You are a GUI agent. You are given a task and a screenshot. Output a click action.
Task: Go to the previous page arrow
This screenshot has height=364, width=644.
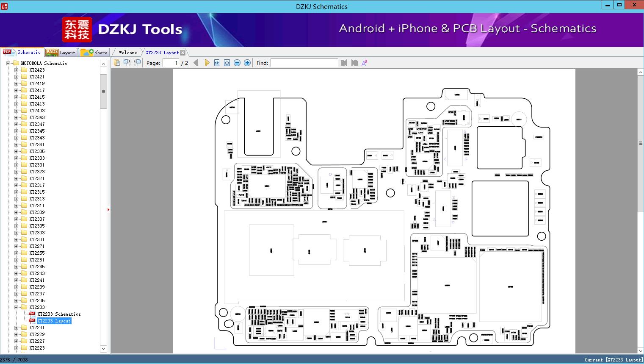tap(196, 63)
